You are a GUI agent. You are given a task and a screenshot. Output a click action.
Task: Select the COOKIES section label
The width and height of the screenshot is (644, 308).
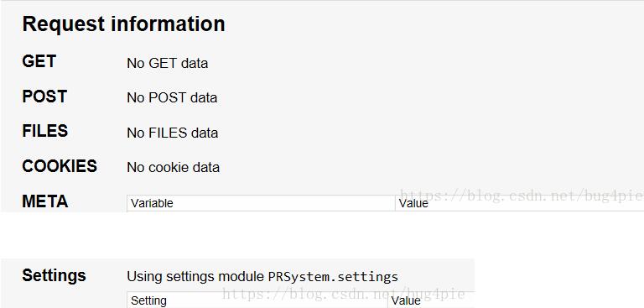(x=60, y=166)
